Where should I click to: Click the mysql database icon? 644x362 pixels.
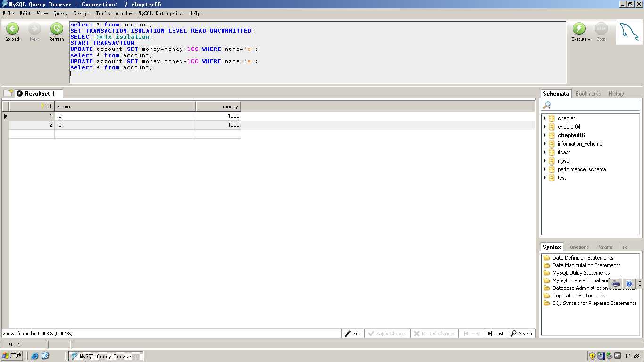pos(552,161)
